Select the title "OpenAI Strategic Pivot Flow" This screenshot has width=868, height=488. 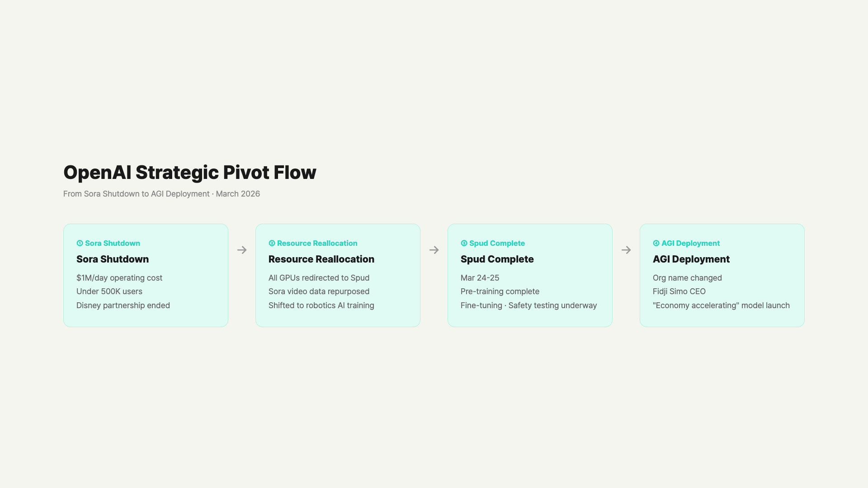(189, 172)
